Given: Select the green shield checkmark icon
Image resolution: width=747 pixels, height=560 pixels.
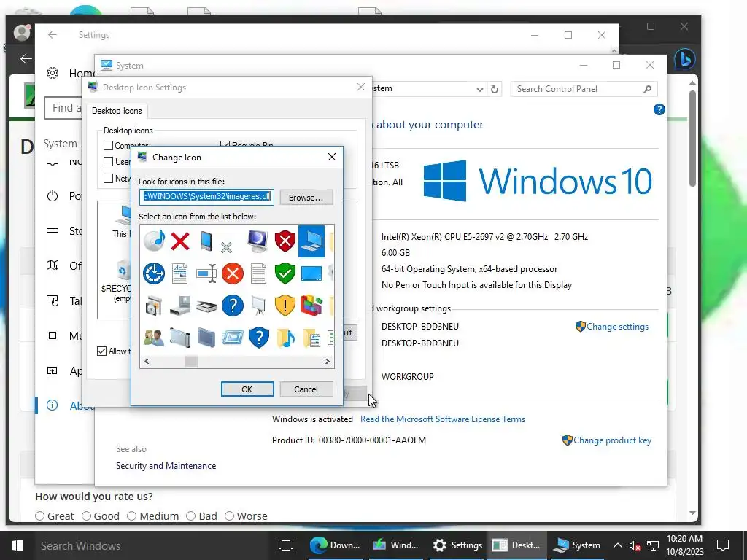Looking at the screenshot, I should pyautogui.click(x=285, y=273).
